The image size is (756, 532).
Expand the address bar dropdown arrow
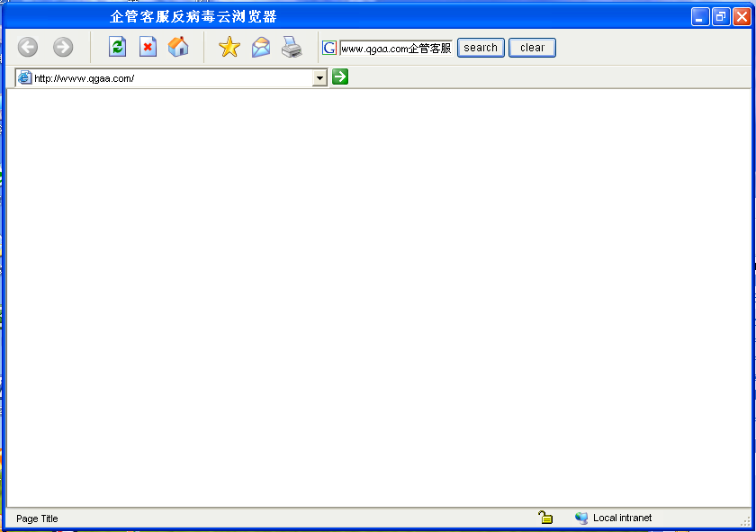(319, 78)
